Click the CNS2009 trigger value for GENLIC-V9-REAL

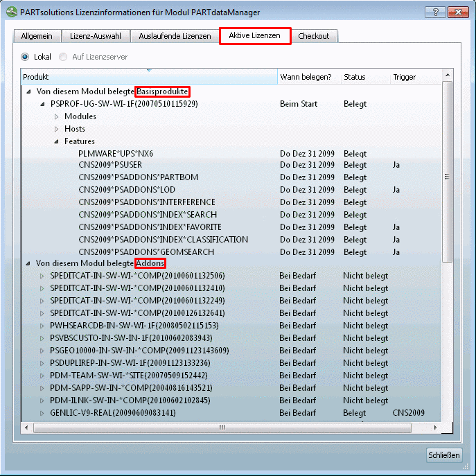408,413
